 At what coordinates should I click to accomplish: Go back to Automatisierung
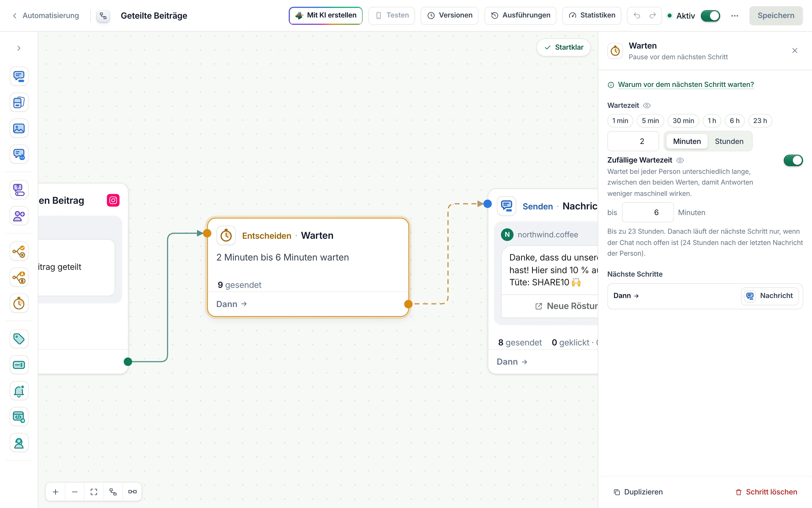46,16
